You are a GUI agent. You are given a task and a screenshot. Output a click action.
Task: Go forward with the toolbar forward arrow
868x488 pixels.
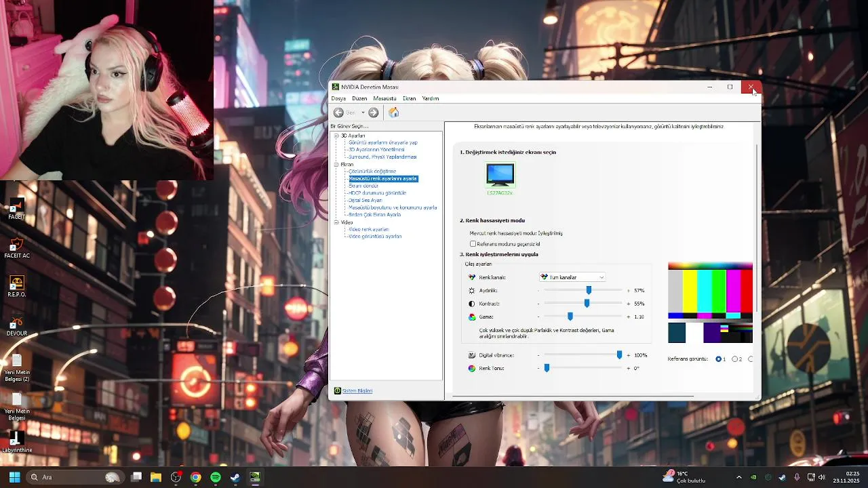pyautogui.click(x=373, y=113)
